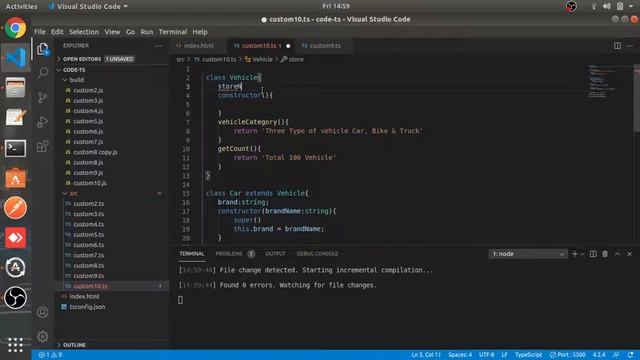
Task: Click the Port: 5500 Live Server status
Action: [x=567, y=355]
